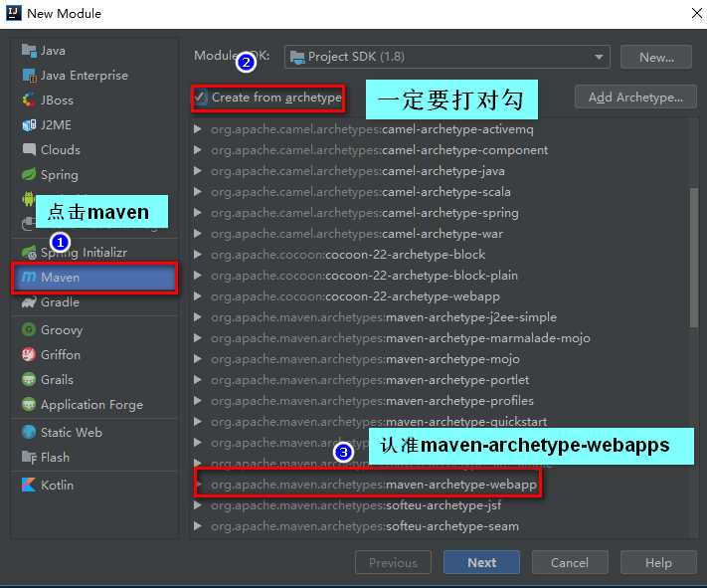
Task: Click the Help button
Action: point(658,563)
